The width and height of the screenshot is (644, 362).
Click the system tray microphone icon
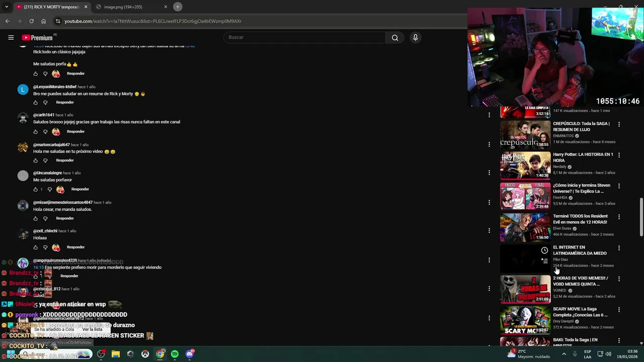(x=575, y=354)
